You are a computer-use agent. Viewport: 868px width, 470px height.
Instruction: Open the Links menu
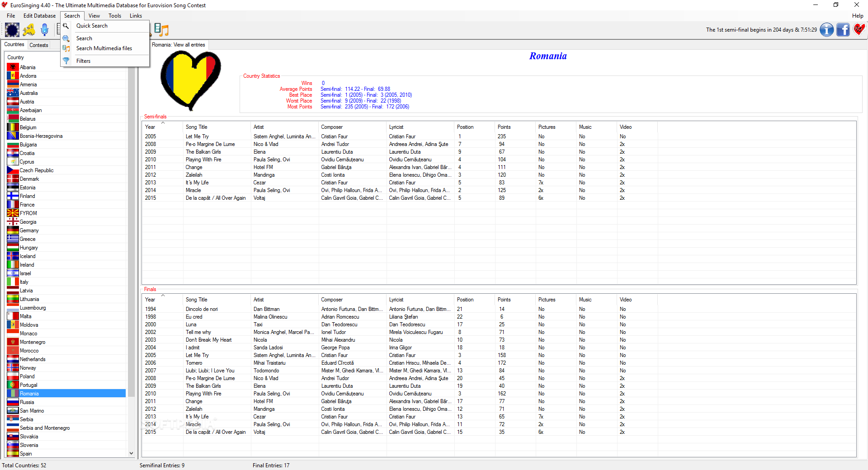pyautogui.click(x=136, y=16)
